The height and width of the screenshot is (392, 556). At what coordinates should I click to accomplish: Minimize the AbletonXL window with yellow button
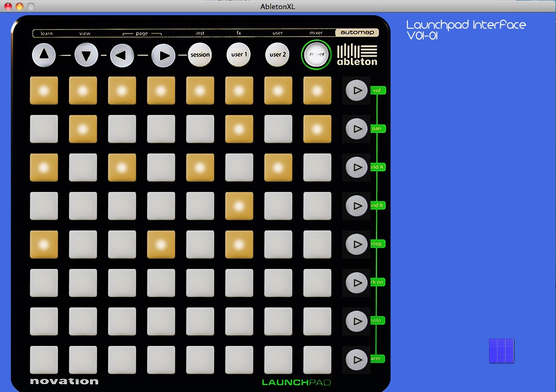tap(20, 6)
